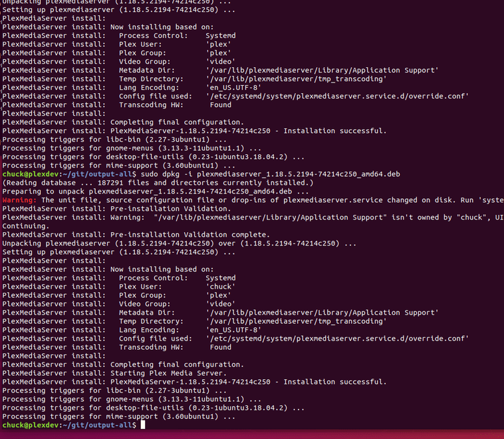This screenshot has height=439, width=504.
Task: Click 'plexmediaserver.service changed on disk' text
Action: pos(369,200)
